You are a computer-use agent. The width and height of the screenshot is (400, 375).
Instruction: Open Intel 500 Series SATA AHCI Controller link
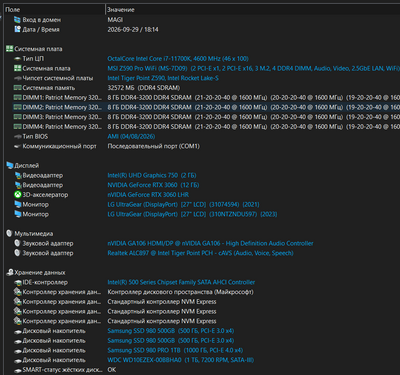(x=181, y=282)
